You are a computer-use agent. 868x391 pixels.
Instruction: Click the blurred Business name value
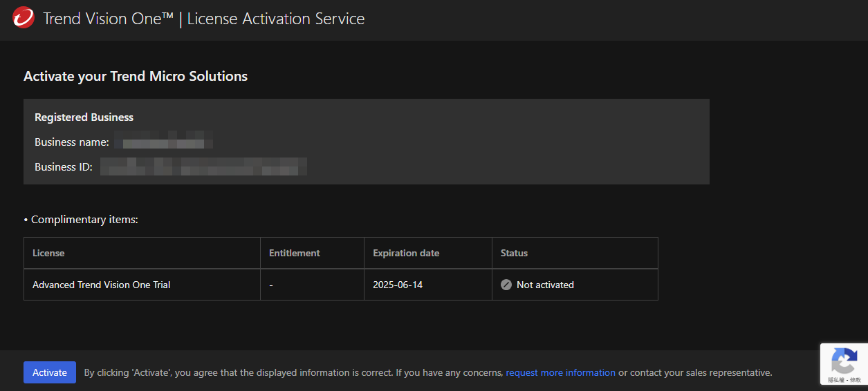coord(163,142)
